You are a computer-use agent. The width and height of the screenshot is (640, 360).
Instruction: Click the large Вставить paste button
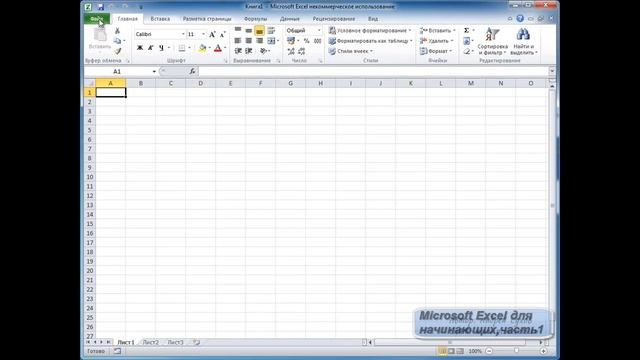(100, 39)
